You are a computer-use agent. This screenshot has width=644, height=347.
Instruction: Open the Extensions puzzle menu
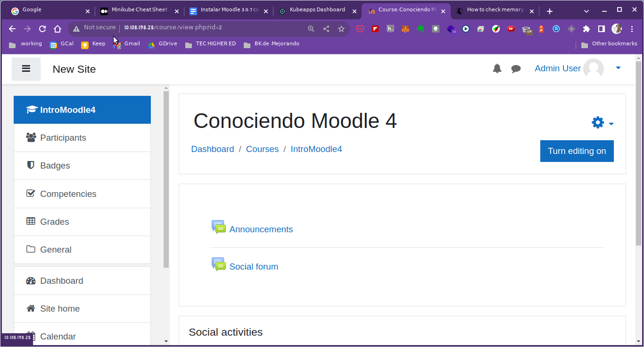[586, 29]
